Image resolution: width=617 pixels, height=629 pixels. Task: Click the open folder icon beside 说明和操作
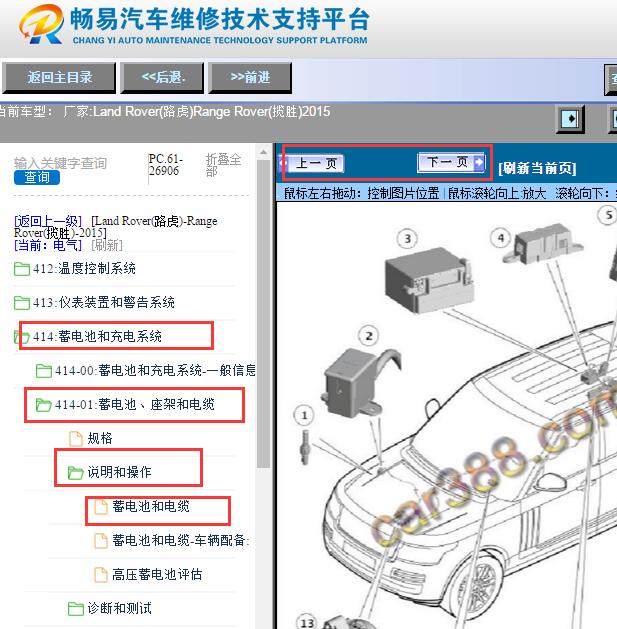point(76,473)
